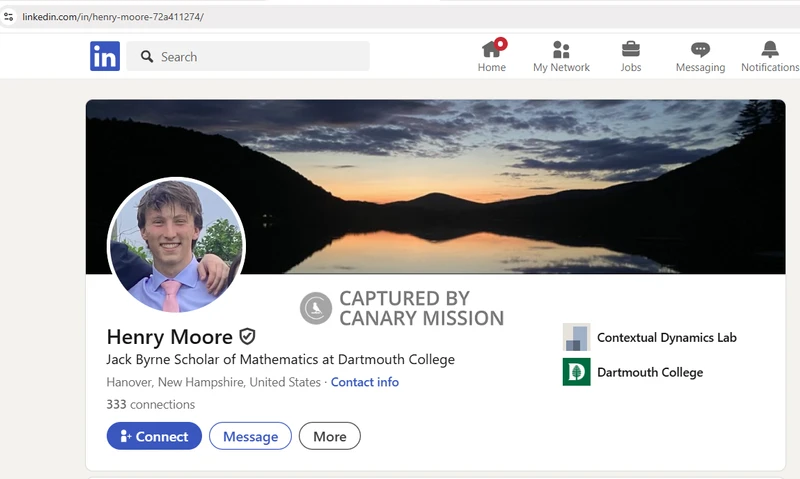Click the search magnifier icon

147,57
